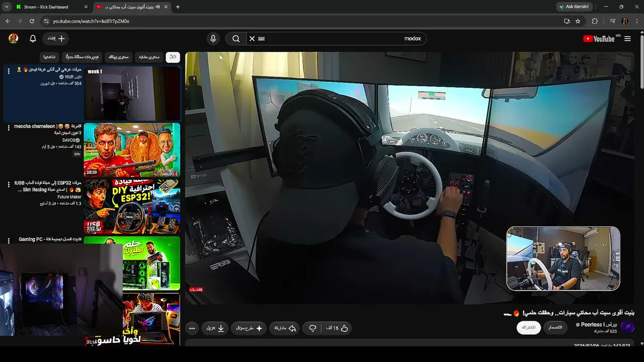Select the 'محتوى مشابه' filter chip
Screen dimensions: 644x362
(149, 57)
